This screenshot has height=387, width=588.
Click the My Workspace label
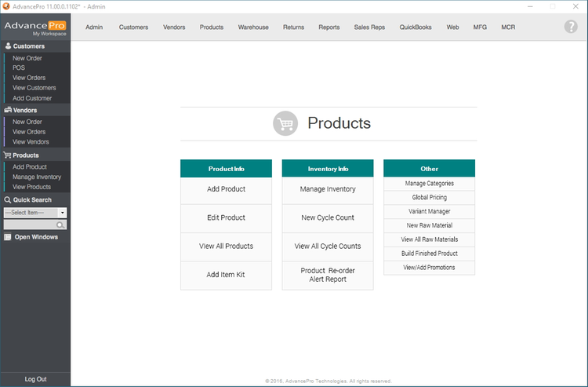[49, 34]
